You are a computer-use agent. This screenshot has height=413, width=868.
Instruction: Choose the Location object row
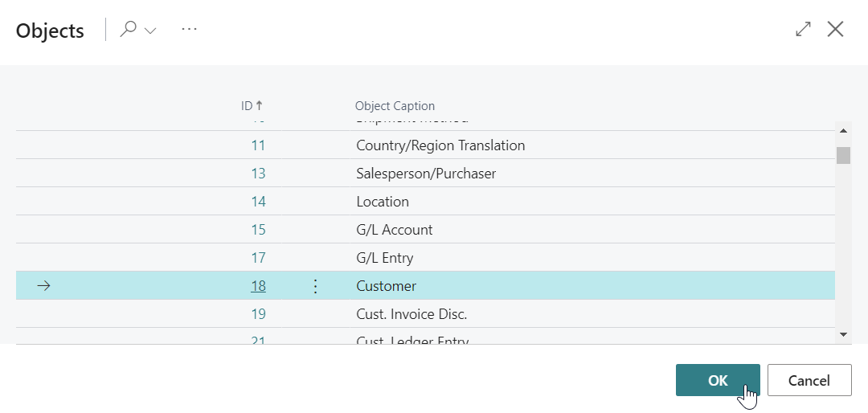[x=383, y=202]
